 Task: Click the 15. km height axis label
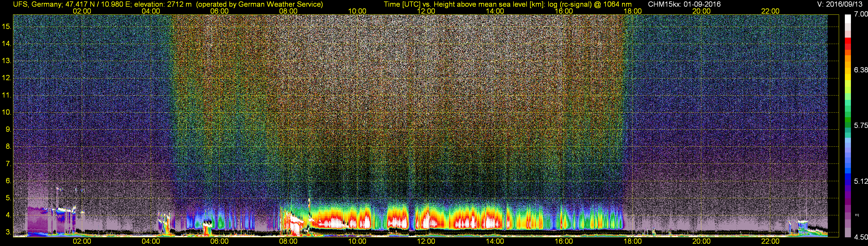point(7,27)
